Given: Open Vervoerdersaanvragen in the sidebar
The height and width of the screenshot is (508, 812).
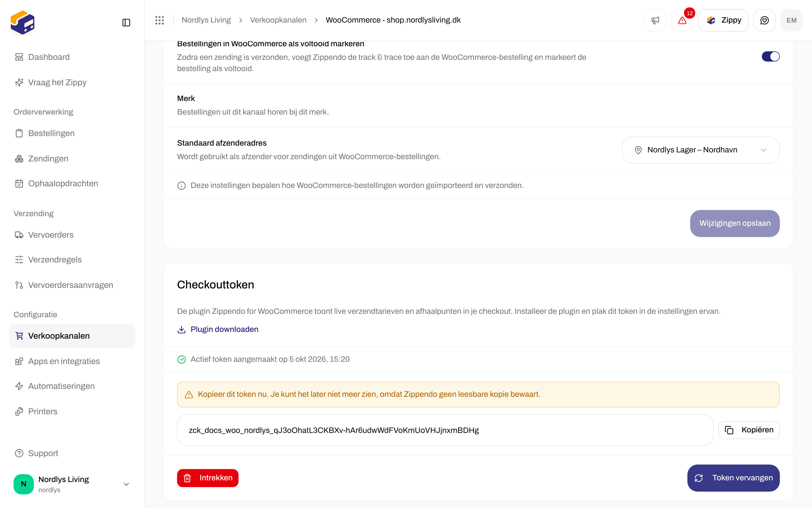Looking at the screenshot, I should click(x=72, y=285).
